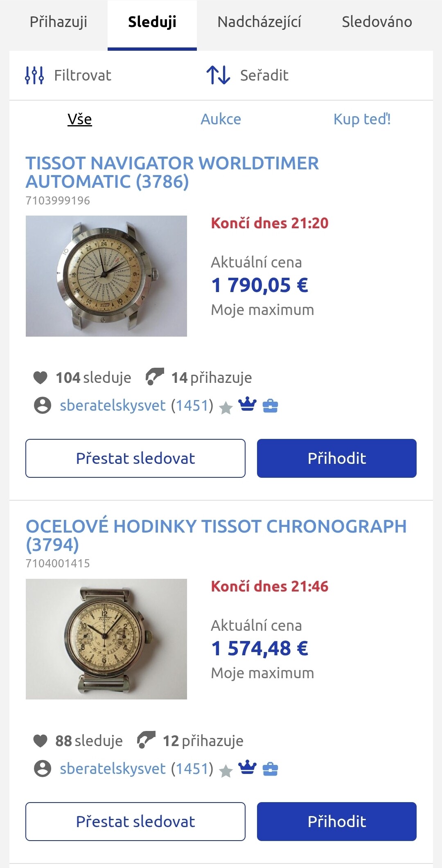
Task: Click briefcase badge on Navigator listing seller
Action: tap(270, 406)
